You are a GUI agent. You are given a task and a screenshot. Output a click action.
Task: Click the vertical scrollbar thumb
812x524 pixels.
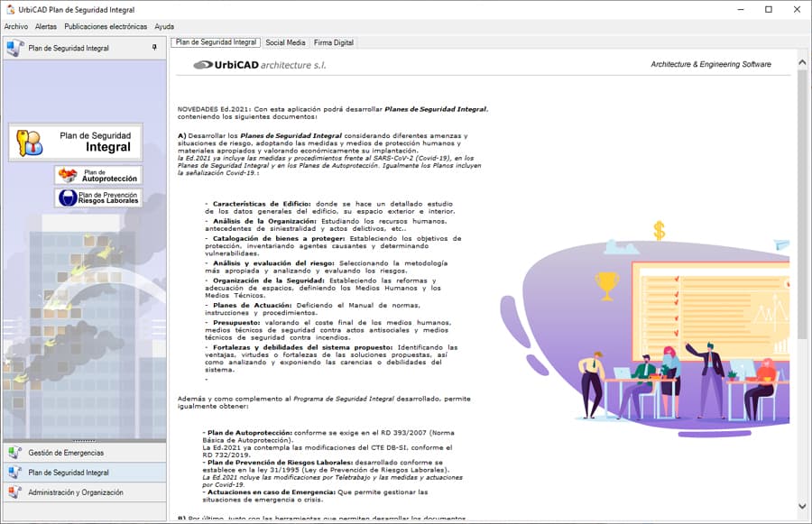802,205
